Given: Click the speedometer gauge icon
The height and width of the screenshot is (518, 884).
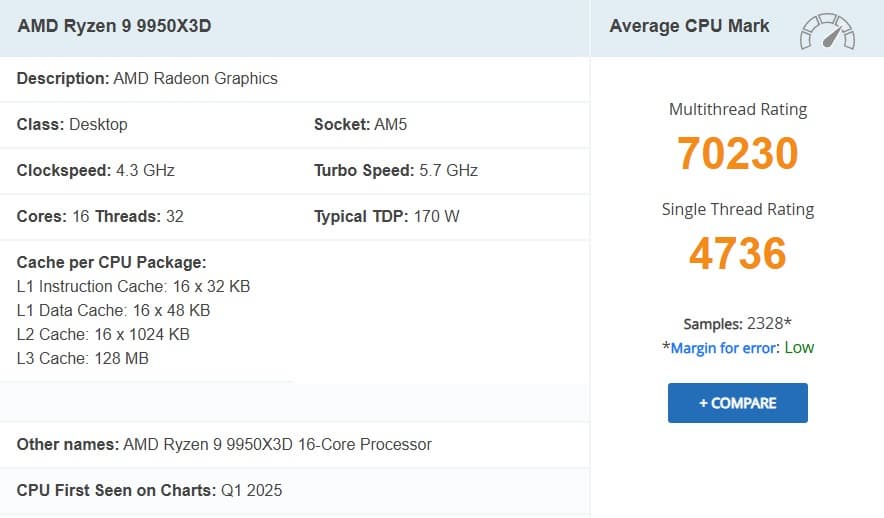Looking at the screenshot, I should tap(827, 30).
